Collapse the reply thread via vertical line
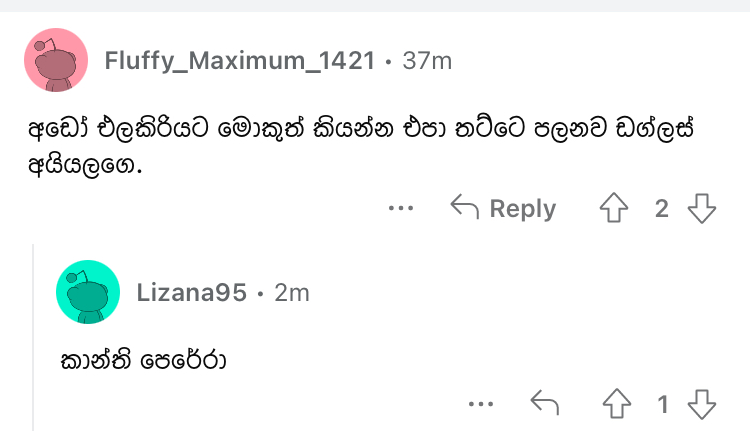Viewport: 750px width, 431px height. (33, 337)
